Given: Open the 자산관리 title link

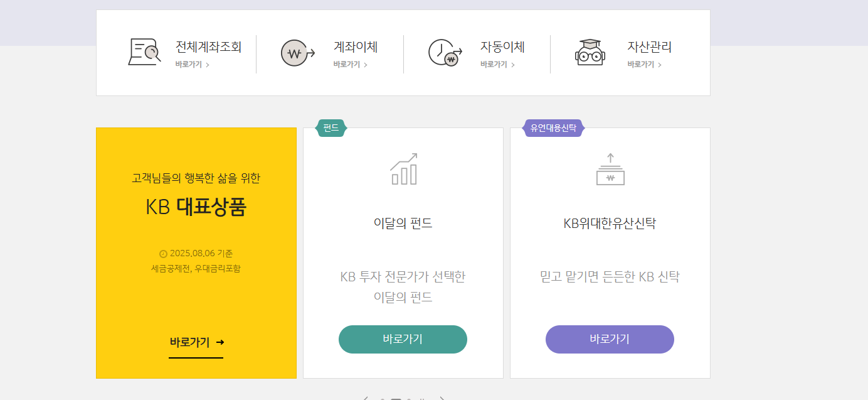Looking at the screenshot, I should click(649, 47).
